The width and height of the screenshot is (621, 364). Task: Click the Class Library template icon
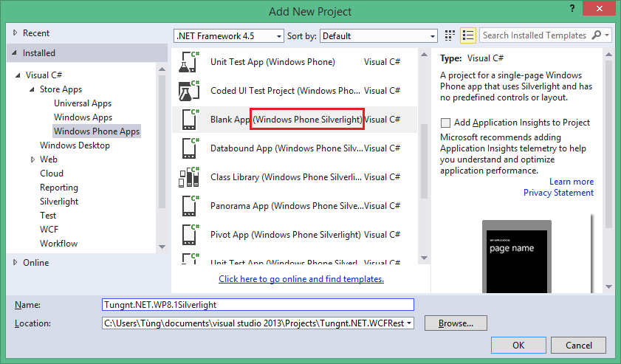(189, 177)
